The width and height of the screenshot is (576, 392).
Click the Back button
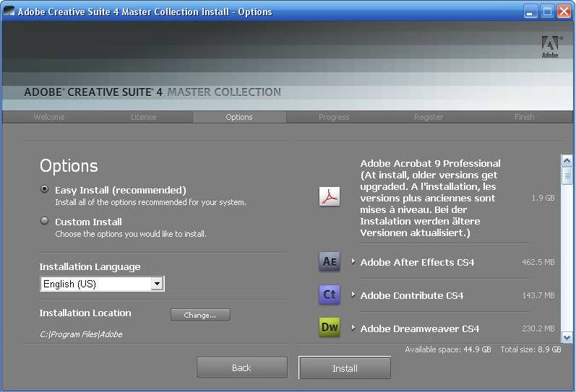click(x=241, y=367)
